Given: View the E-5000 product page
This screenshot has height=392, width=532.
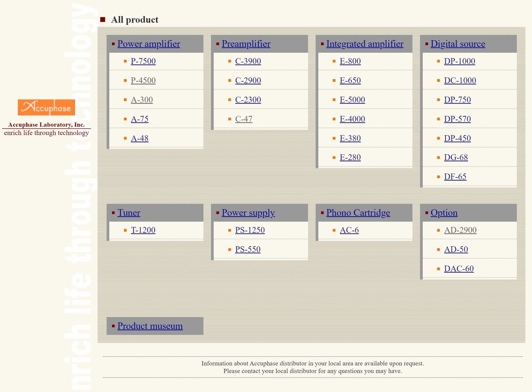Looking at the screenshot, I should tap(352, 100).
